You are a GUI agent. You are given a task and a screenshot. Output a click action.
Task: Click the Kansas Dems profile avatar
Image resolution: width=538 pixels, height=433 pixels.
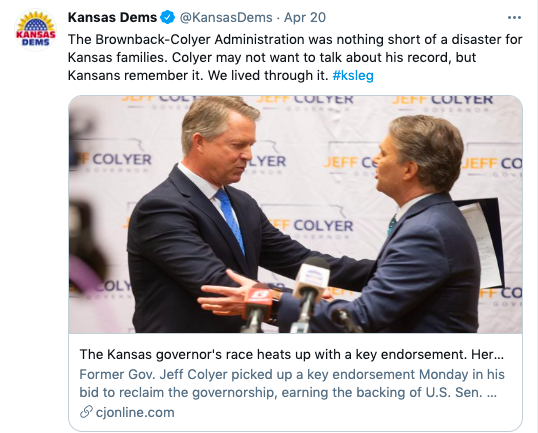click(36, 30)
